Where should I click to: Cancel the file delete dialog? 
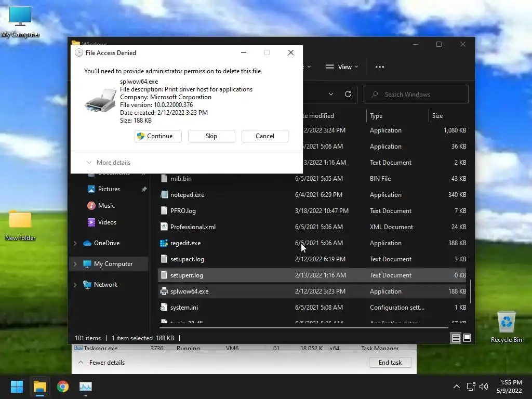click(x=265, y=136)
